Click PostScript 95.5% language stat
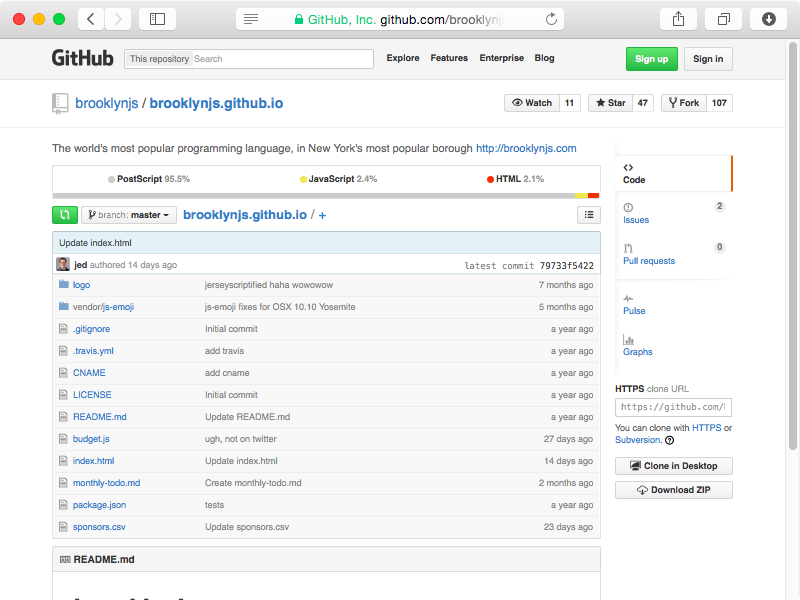800x600 pixels. coord(149,179)
